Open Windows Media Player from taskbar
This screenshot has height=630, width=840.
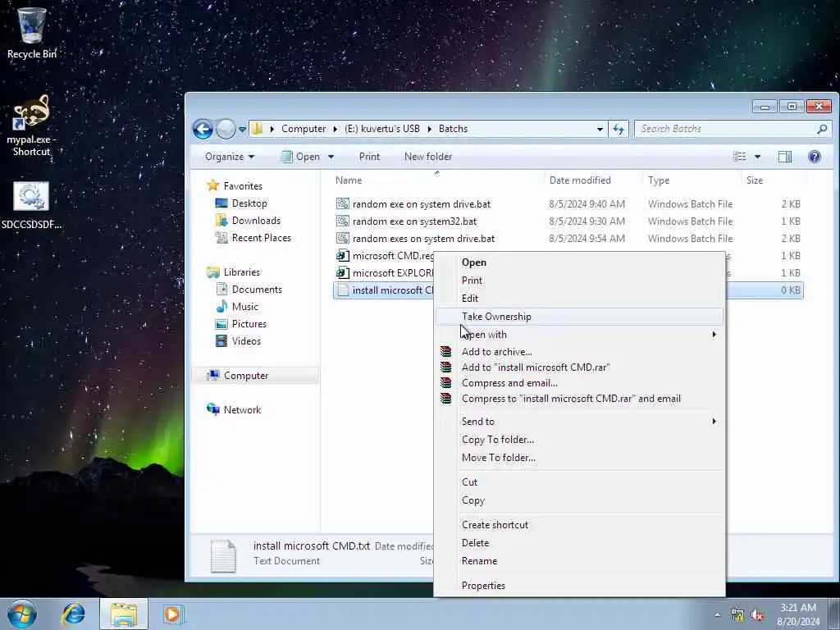click(172, 614)
